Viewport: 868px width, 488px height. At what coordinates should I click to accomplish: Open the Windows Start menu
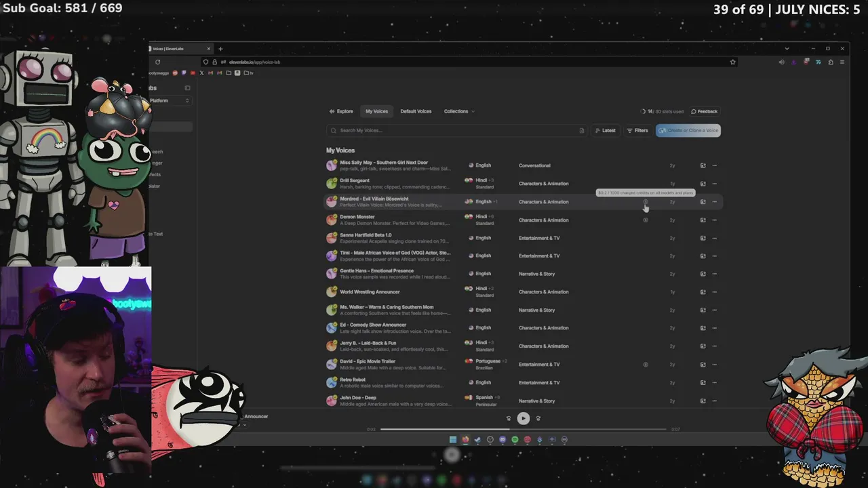(453, 439)
